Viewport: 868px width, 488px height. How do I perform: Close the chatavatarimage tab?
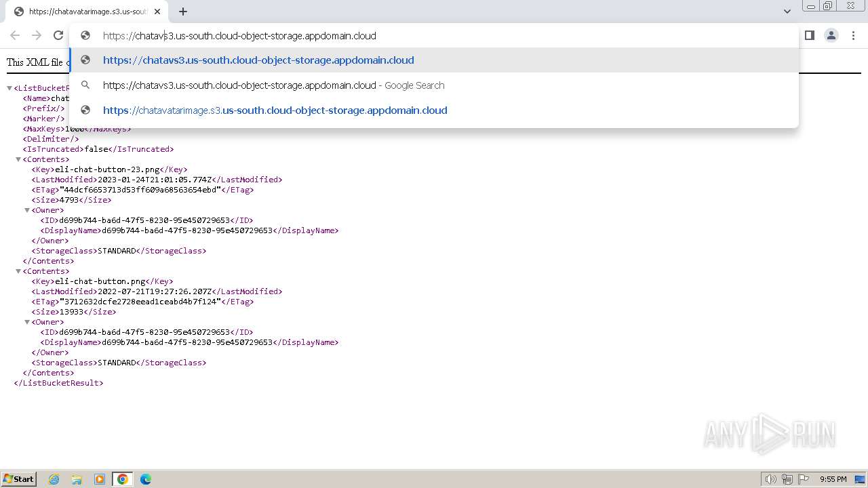157,12
